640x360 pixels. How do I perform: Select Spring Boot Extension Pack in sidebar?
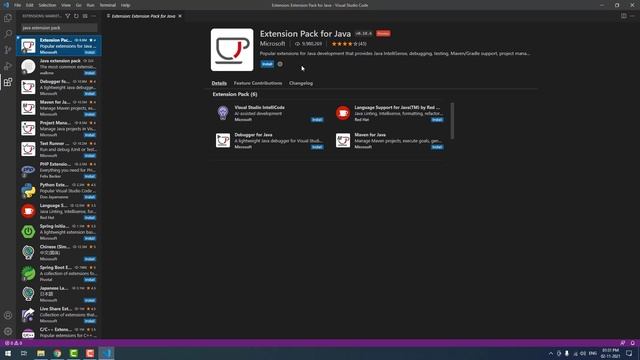59,273
